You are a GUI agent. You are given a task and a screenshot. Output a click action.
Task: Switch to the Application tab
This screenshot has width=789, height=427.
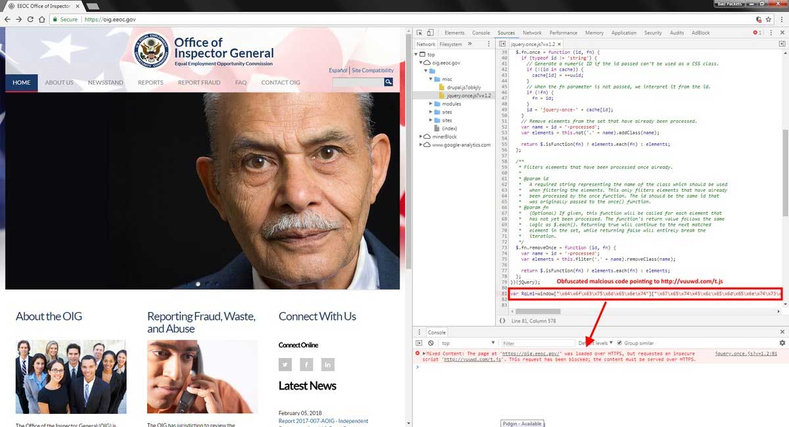(624, 33)
